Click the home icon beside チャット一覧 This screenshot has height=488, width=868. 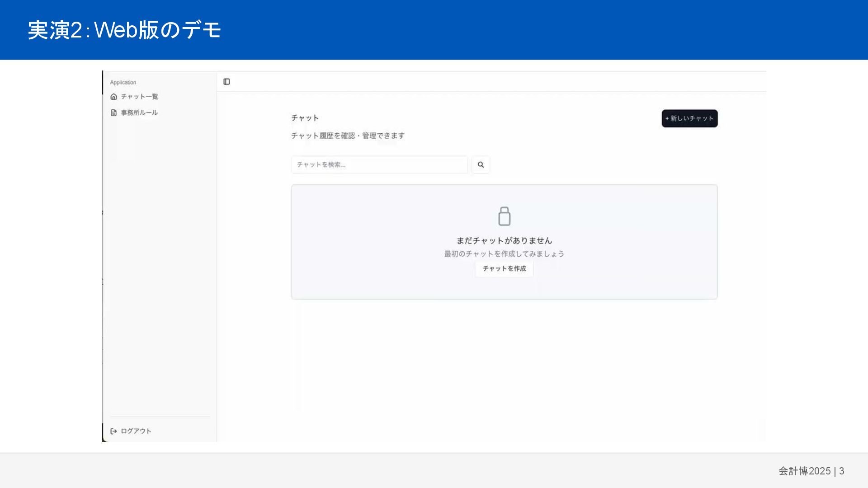pos(113,97)
